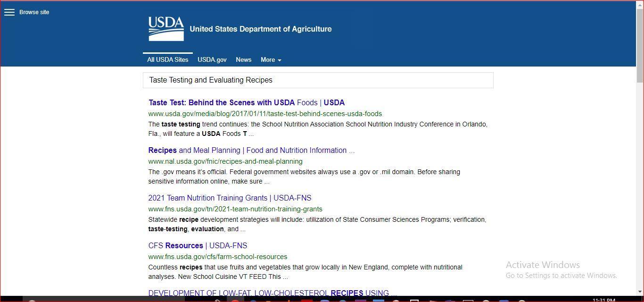The height and width of the screenshot is (302, 644).
Task: Open the Browse site hamburger menu
Action: (x=9, y=12)
